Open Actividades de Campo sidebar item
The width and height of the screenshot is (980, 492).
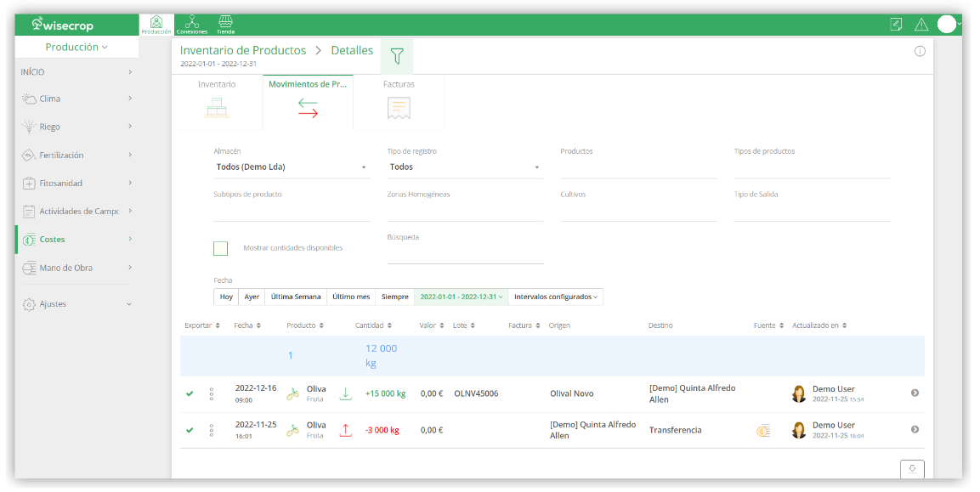(x=76, y=212)
